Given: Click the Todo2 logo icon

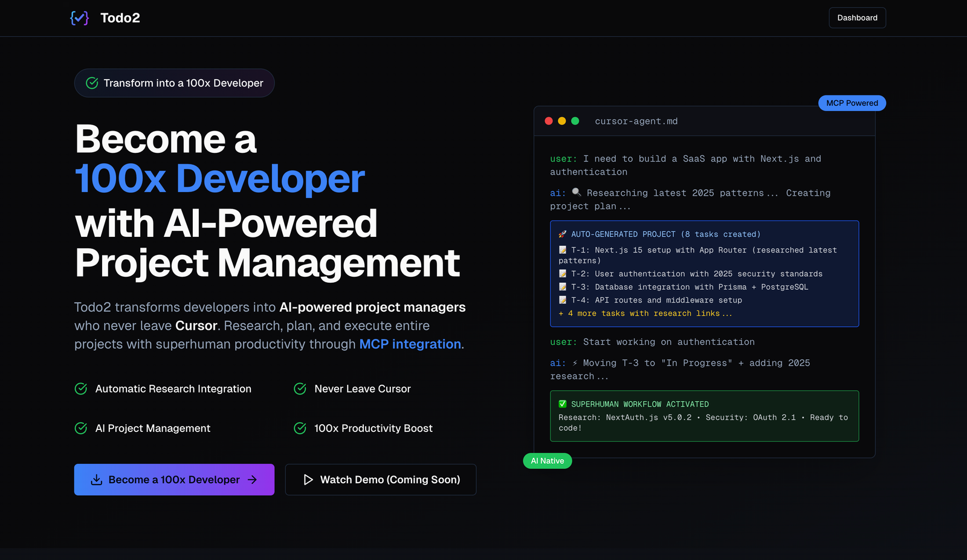Looking at the screenshot, I should click(80, 18).
